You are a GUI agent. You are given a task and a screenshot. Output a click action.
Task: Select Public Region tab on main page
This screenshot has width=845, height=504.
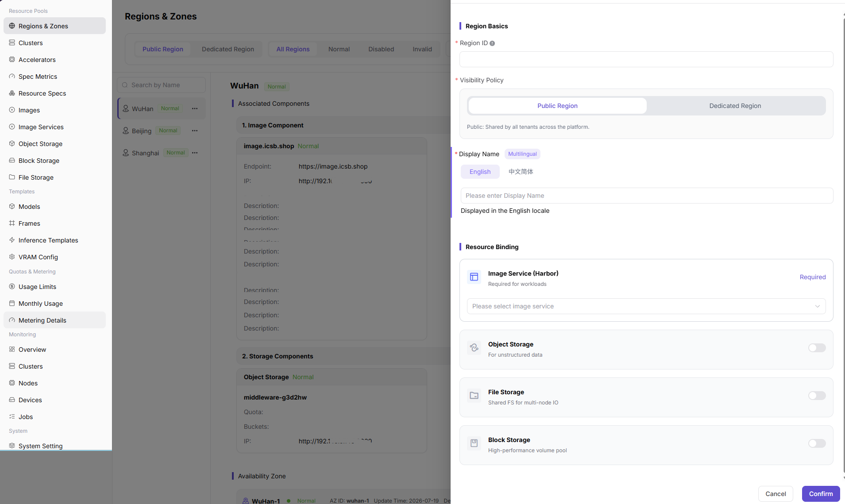tap(162, 49)
